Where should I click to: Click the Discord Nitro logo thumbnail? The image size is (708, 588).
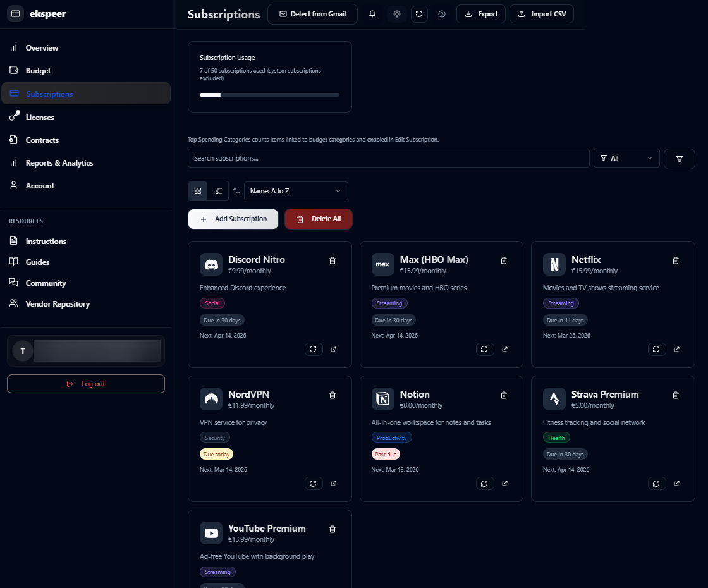pyautogui.click(x=211, y=265)
